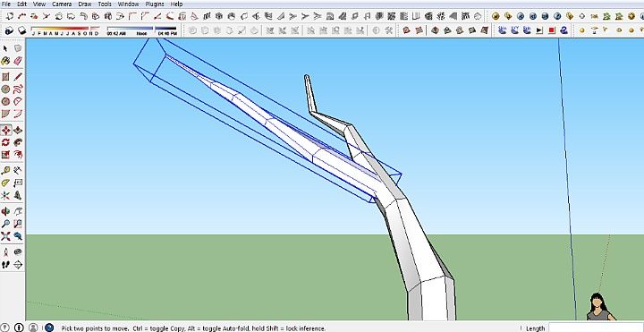Select the Rectangle drawing tool
644x332 pixels.
pyautogui.click(x=5, y=77)
